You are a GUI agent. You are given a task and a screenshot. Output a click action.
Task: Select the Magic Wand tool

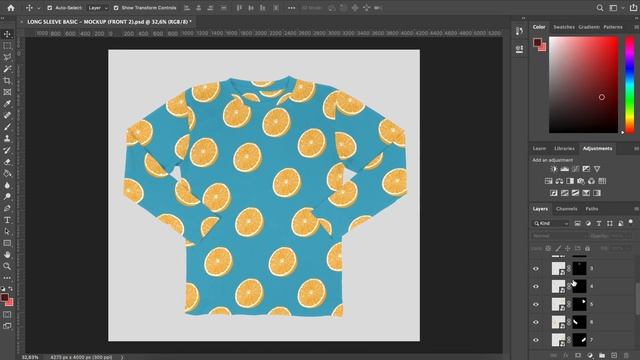click(7, 69)
